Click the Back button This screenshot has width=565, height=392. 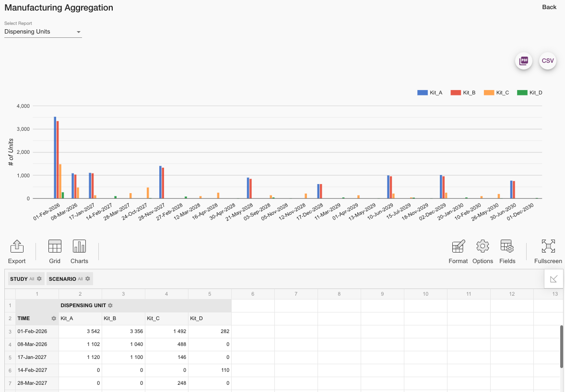pos(549,7)
